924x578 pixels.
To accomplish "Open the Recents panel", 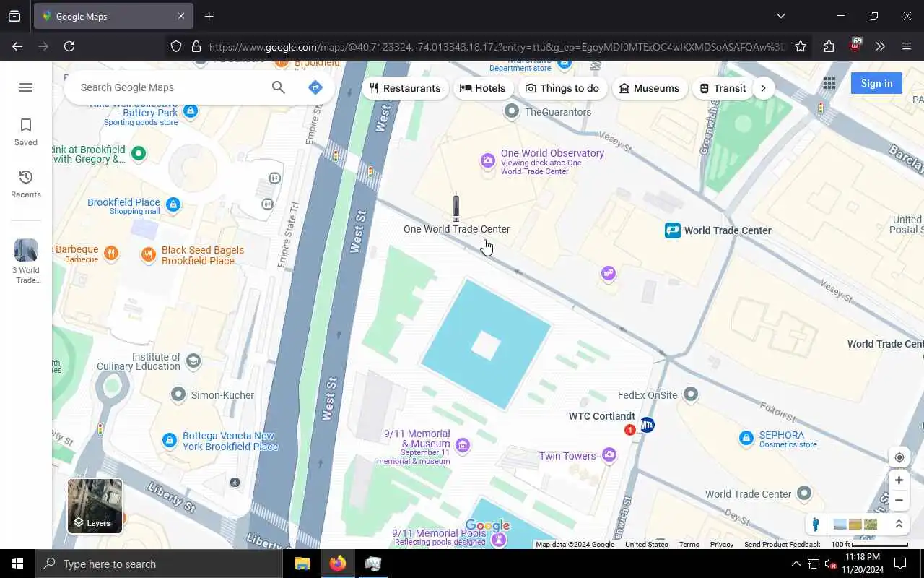I will pyautogui.click(x=26, y=184).
